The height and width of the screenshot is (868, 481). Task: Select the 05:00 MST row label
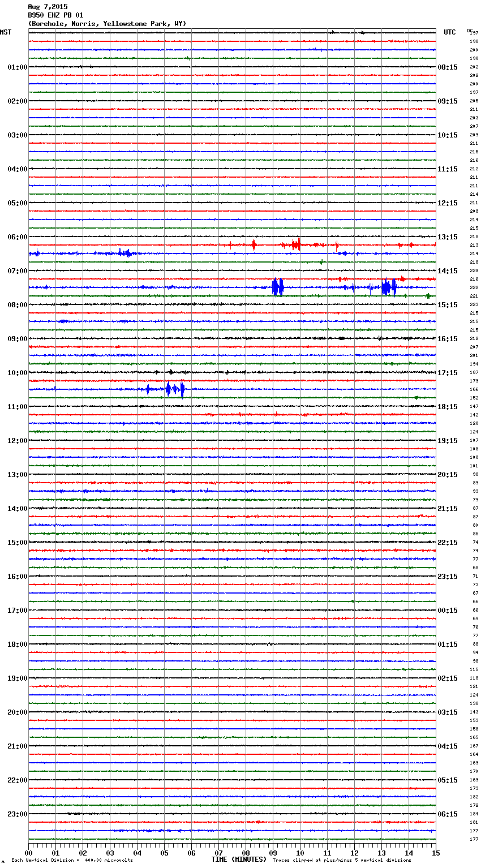18,203
